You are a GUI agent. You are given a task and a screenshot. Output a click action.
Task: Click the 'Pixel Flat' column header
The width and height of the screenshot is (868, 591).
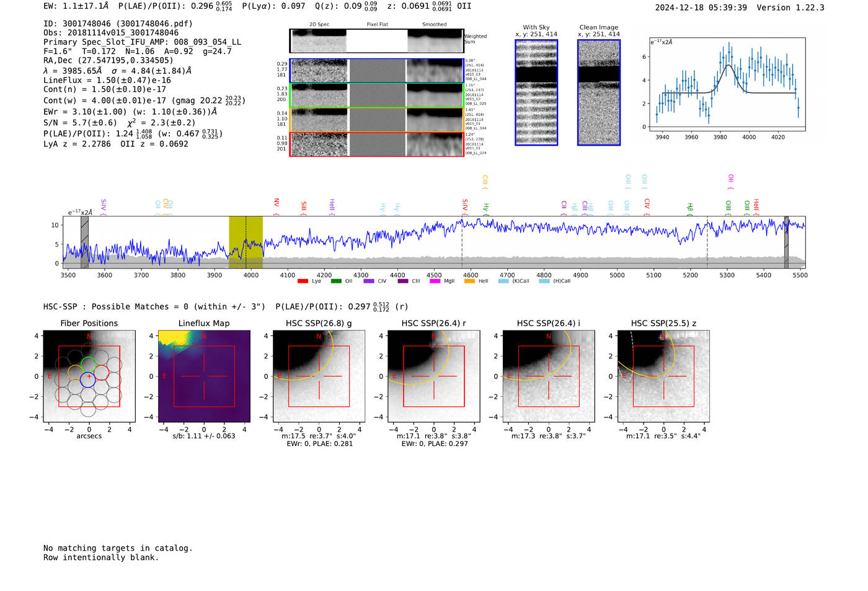(377, 24)
